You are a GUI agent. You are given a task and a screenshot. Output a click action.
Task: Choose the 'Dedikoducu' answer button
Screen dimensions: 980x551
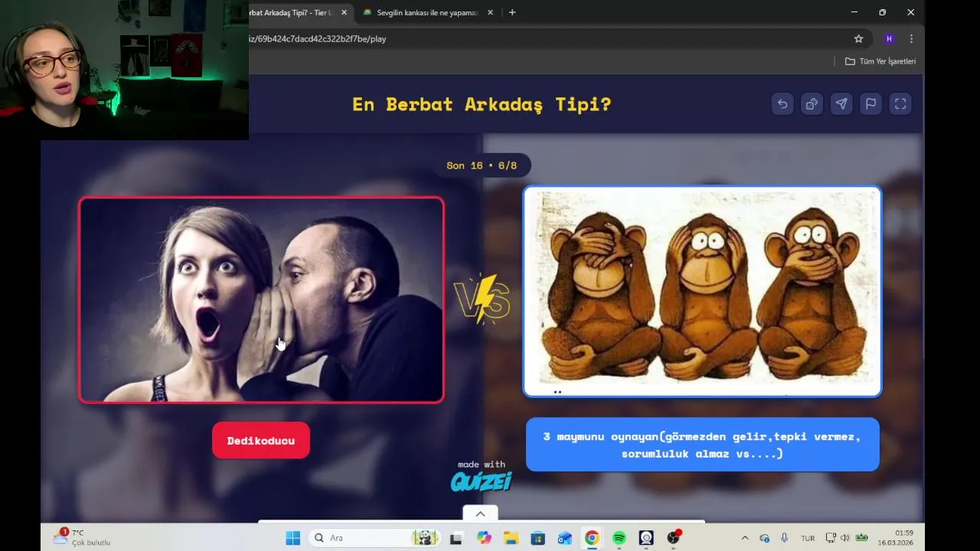coord(261,441)
